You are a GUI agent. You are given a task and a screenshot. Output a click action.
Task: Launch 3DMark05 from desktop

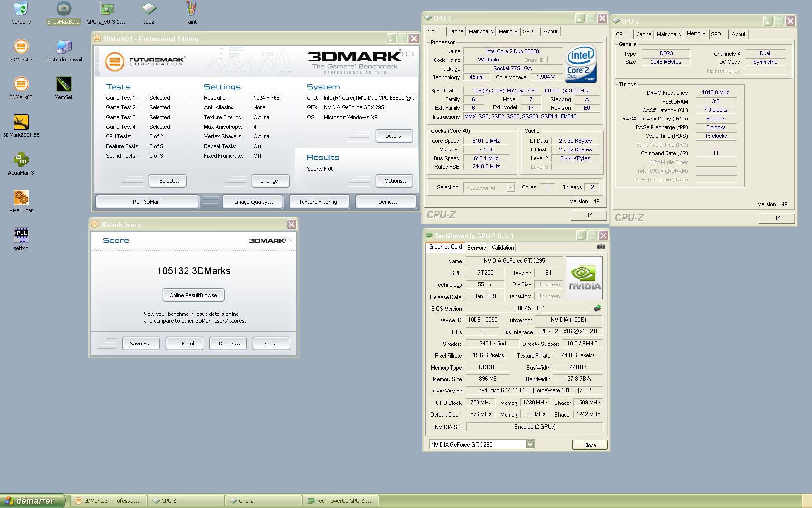click(21, 89)
